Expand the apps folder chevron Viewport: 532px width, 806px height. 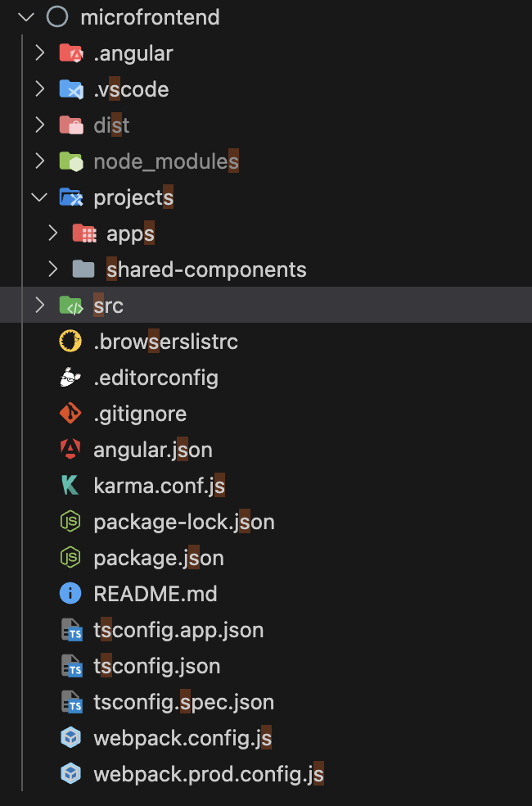(x=53, y=233)
